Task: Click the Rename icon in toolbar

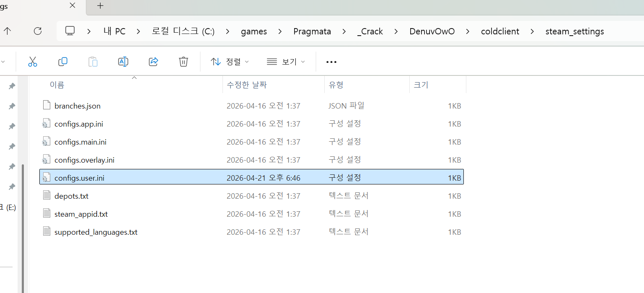Action: click(123, 62)
